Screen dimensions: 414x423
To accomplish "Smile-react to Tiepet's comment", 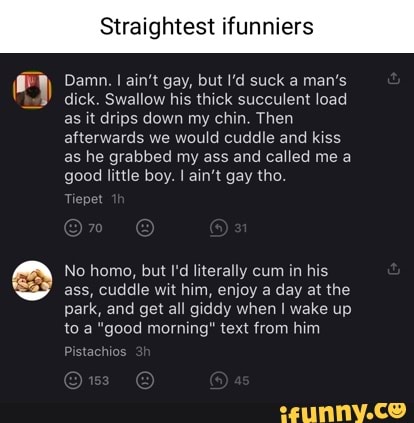I will pos(73,228).
